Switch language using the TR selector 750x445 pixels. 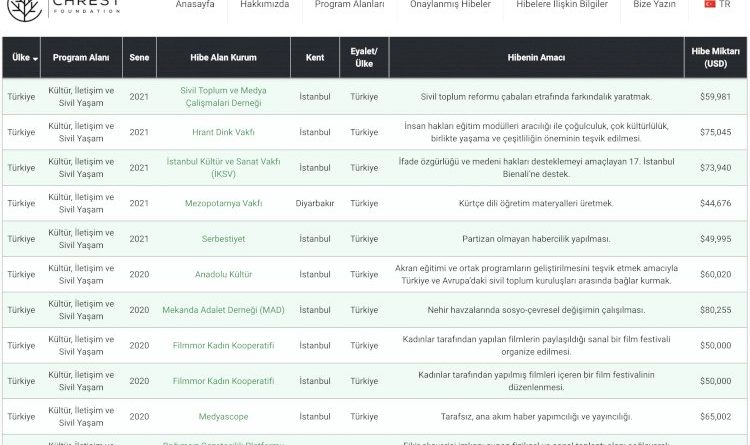[x=724, y=5]
